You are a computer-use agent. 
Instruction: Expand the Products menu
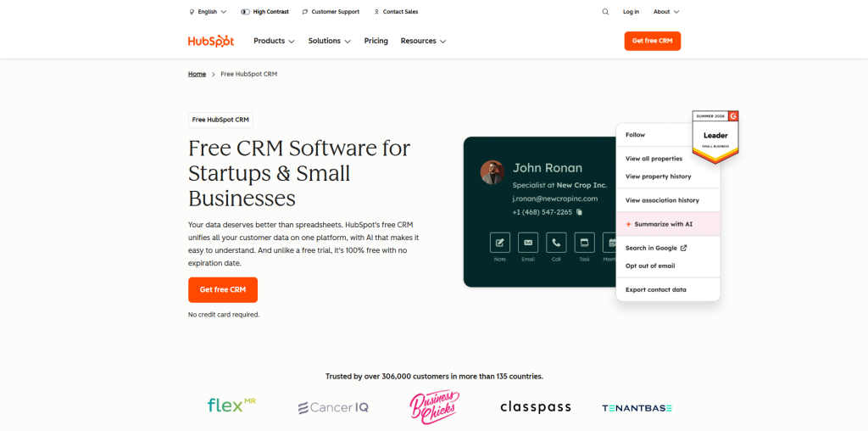coord(274,41)
